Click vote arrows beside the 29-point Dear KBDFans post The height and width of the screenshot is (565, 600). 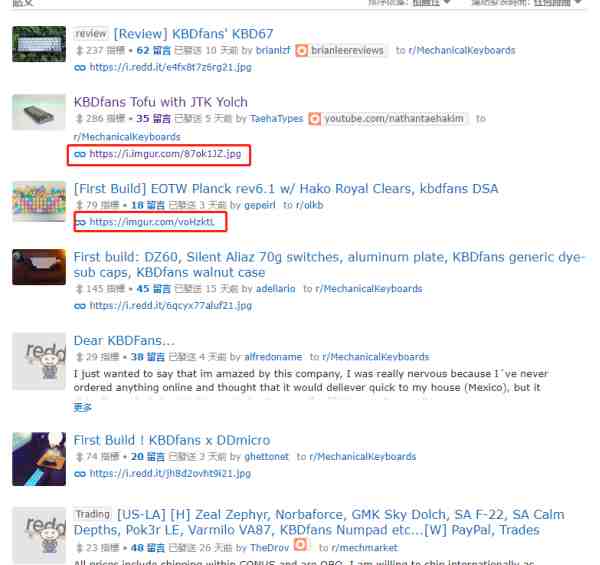(x=79, y=357)
